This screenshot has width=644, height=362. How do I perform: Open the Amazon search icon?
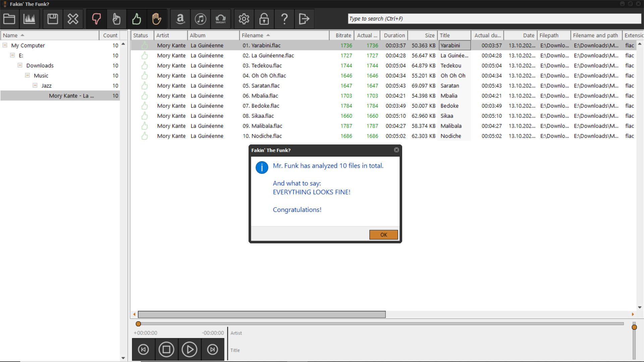pyautogui.click(x=180, y=19)
